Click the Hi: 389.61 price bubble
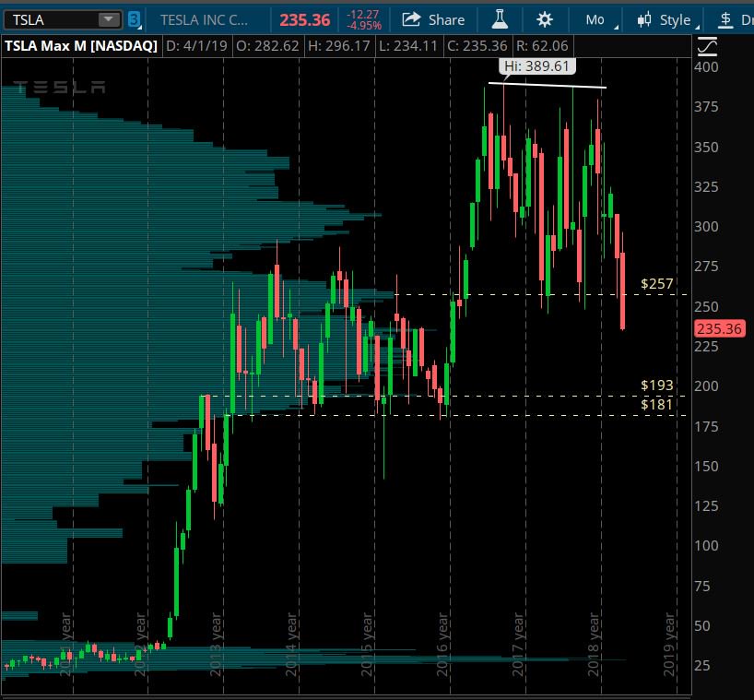 click(x=536, y=65)
